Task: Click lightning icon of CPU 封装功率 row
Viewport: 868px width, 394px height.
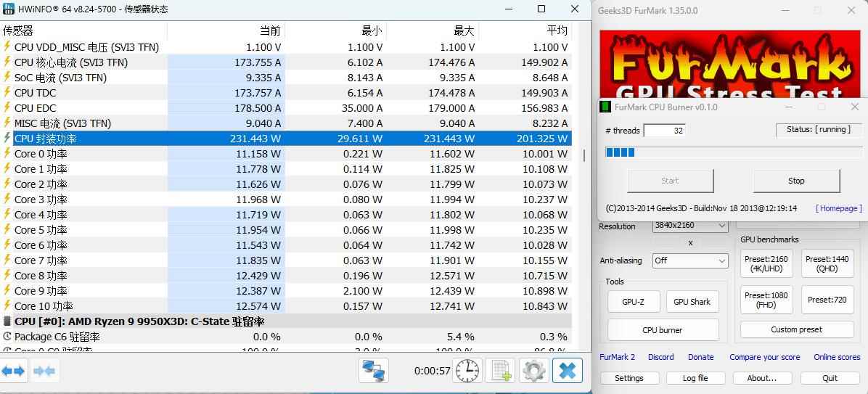Action: click(7, 139)
